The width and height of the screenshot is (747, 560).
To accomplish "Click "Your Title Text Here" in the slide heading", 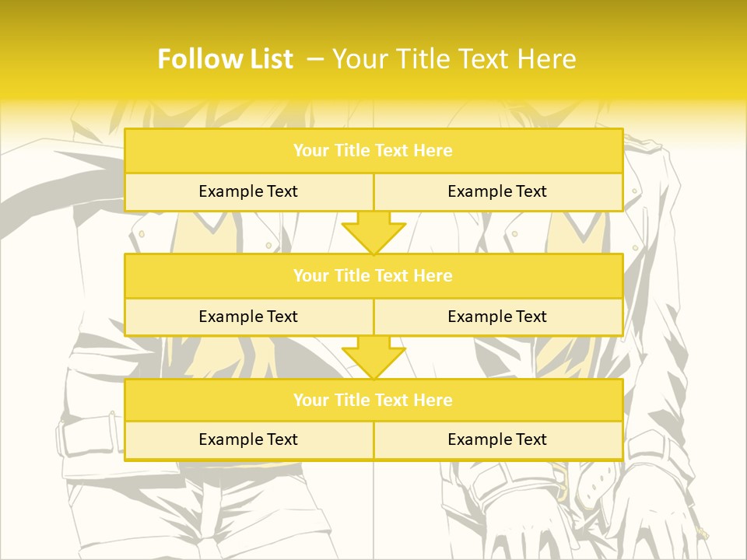I will 454,59.
